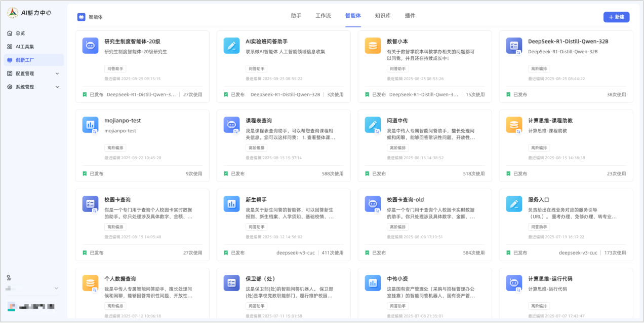Switch to the 知识库 tab
This screenshot has height=323, width=644.
point(383,16)
